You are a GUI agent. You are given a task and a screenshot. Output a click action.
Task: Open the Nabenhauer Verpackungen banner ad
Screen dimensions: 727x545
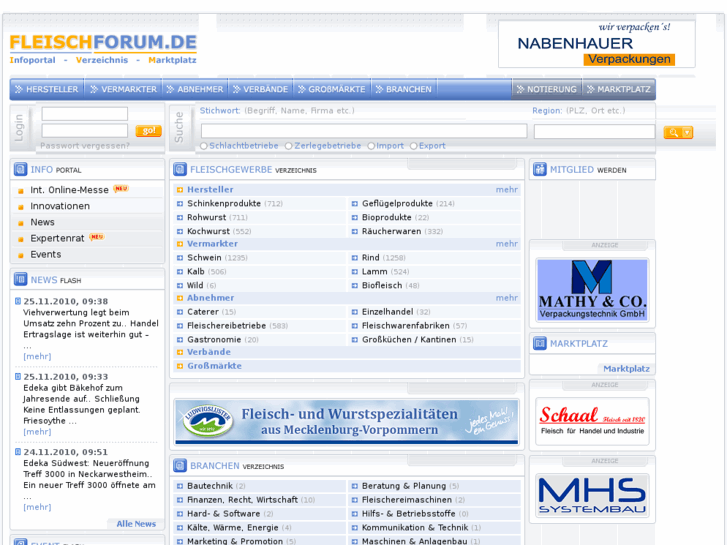tap(597, 45)
